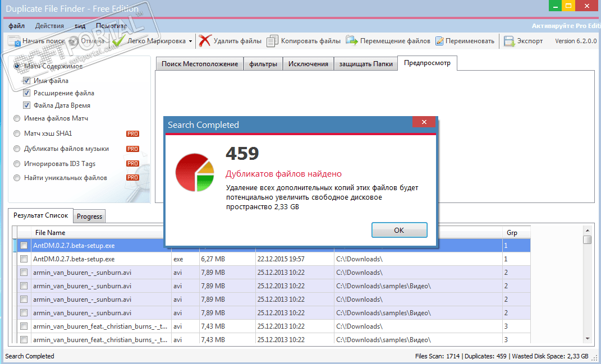Click the scroll up arrow of results list
This screenshot has height=364, width=601.
[x=587, y=231]
